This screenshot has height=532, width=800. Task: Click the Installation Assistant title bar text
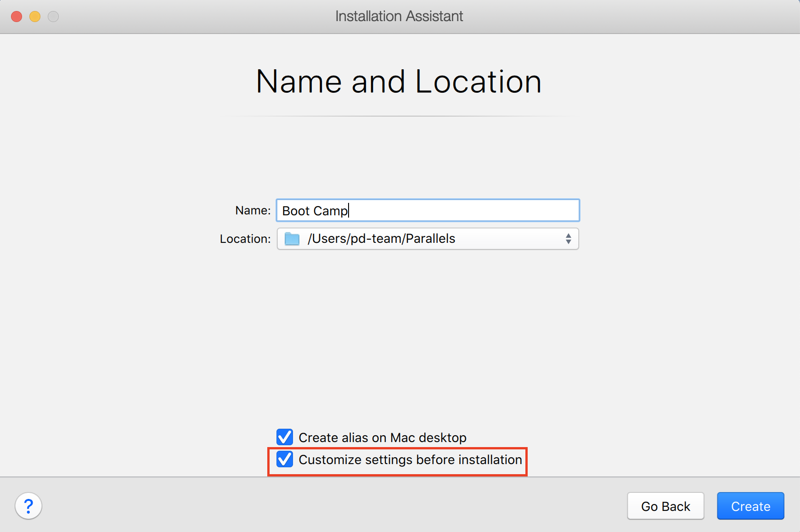[399, 17]
